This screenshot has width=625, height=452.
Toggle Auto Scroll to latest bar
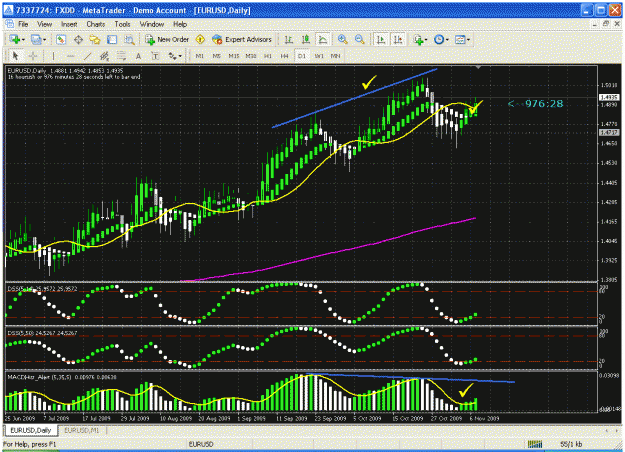tap(381, 39)
